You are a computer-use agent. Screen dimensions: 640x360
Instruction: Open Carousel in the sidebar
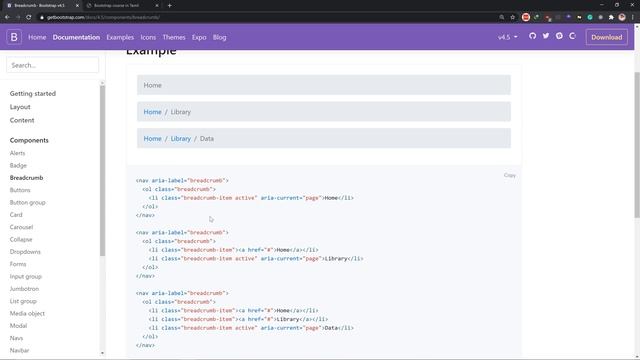click(x=21, y=227)
